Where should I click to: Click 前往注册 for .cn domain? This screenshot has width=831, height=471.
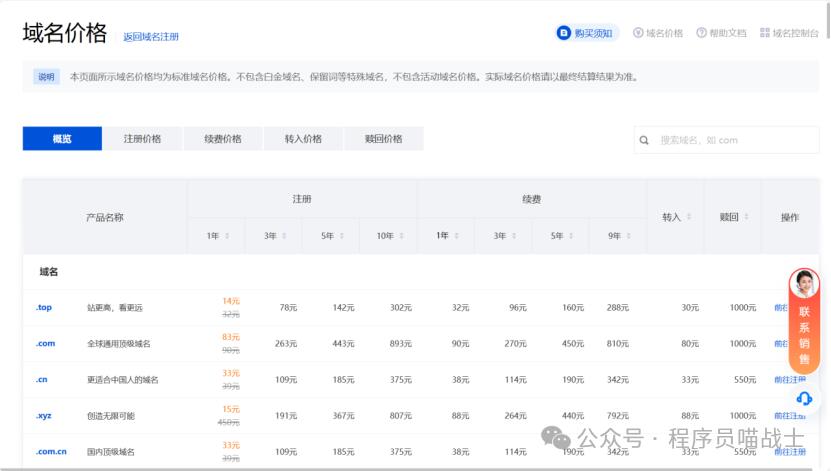[x=789, y=380]
